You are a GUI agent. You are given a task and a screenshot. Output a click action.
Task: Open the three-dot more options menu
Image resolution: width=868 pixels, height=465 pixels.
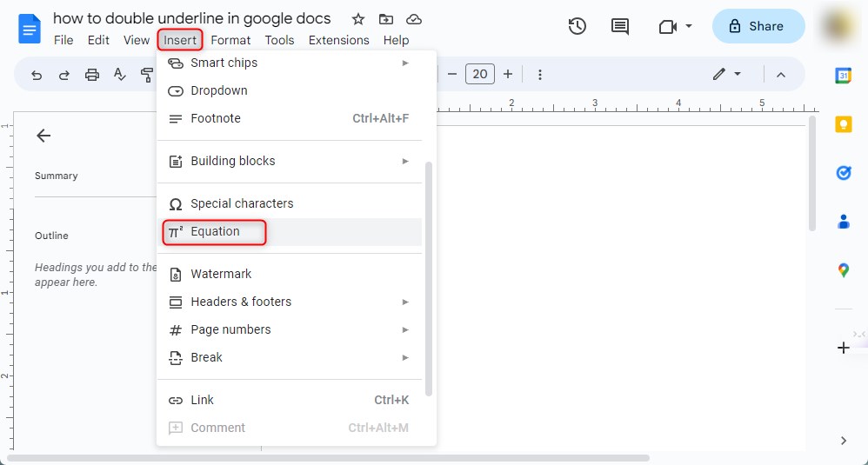click(540, 75)
